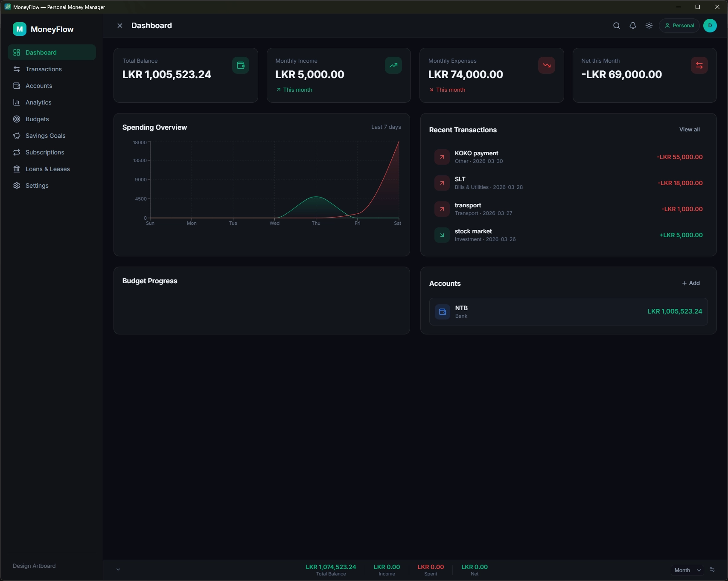This screenshot has width=728, height=581.
Task: Open the Transactions section in sidebar
Action: (44, 69)
